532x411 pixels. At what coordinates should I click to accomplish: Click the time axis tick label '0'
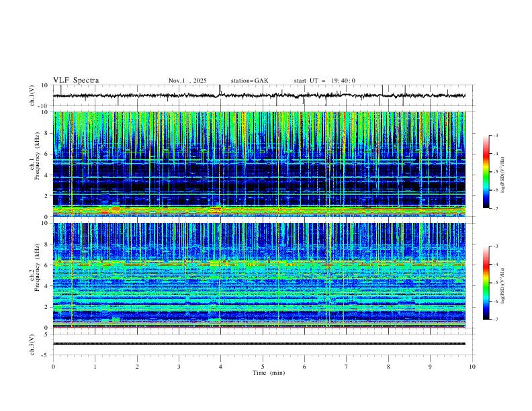coord(53,367)
